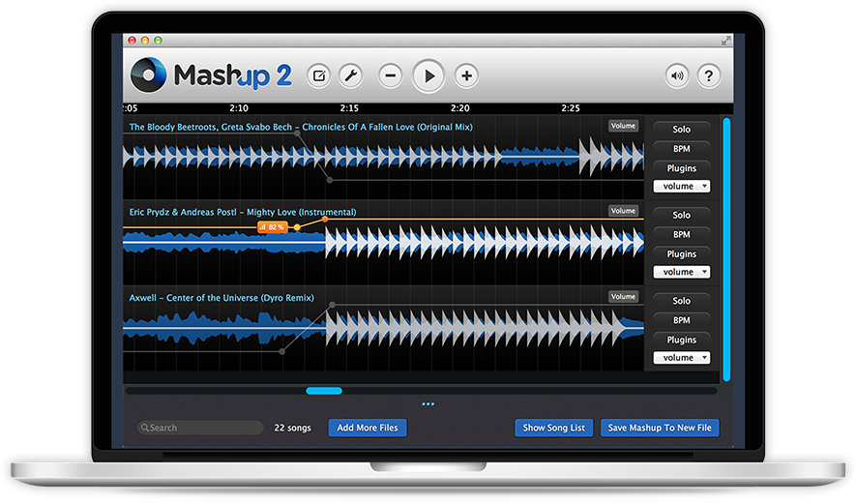
Task: Select the Axwell Center of the Universe title
Action: (x=221, y=298)
